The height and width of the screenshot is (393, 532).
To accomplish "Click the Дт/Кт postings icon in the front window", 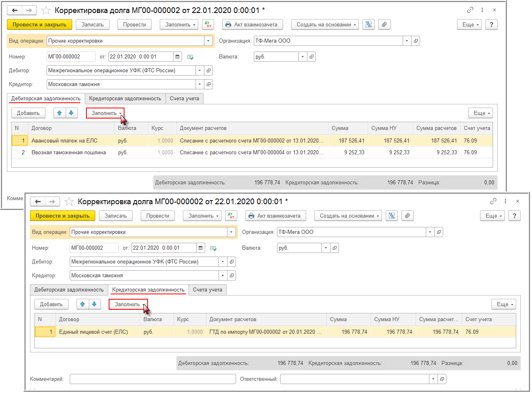I will 231,216.
